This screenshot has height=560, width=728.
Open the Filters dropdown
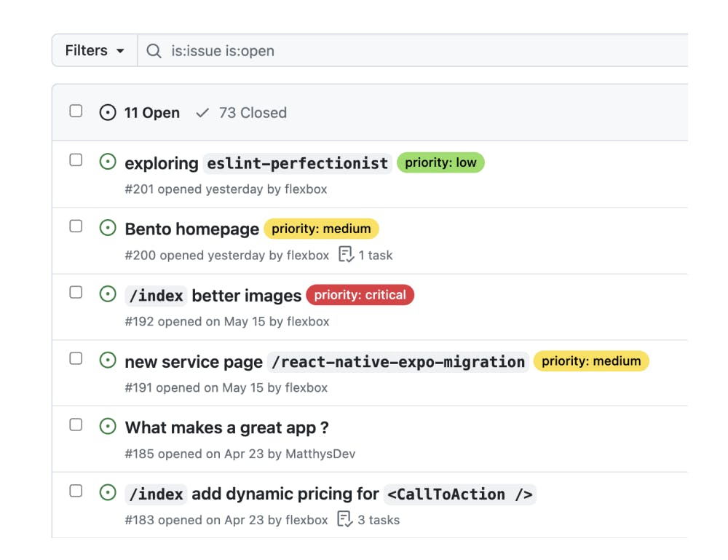click(x=95, y=51)
